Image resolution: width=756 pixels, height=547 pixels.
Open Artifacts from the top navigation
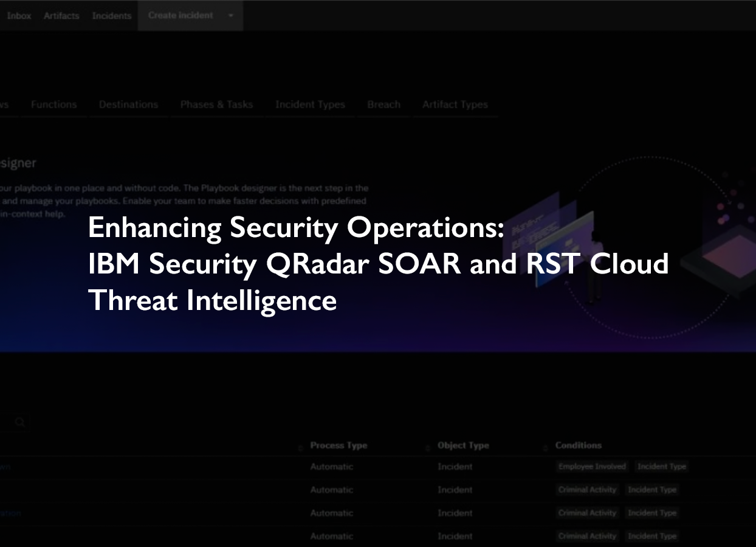pos(61,16)
